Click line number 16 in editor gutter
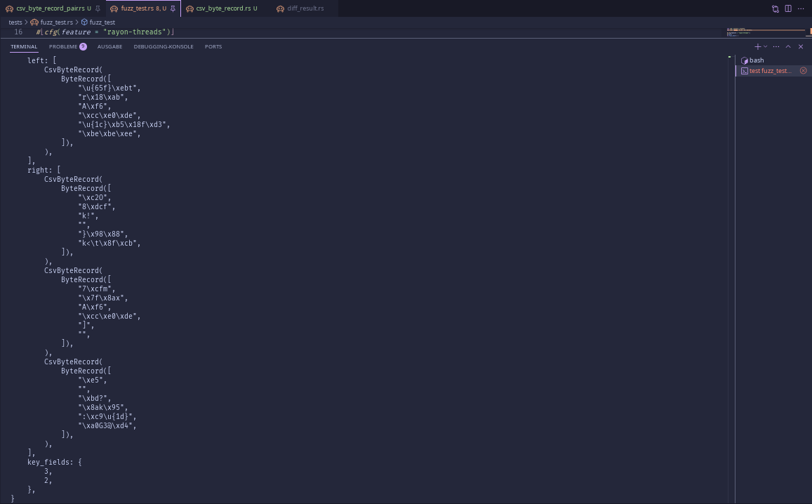This screenshot has height=504, width=812. click(x=18, y=32)
